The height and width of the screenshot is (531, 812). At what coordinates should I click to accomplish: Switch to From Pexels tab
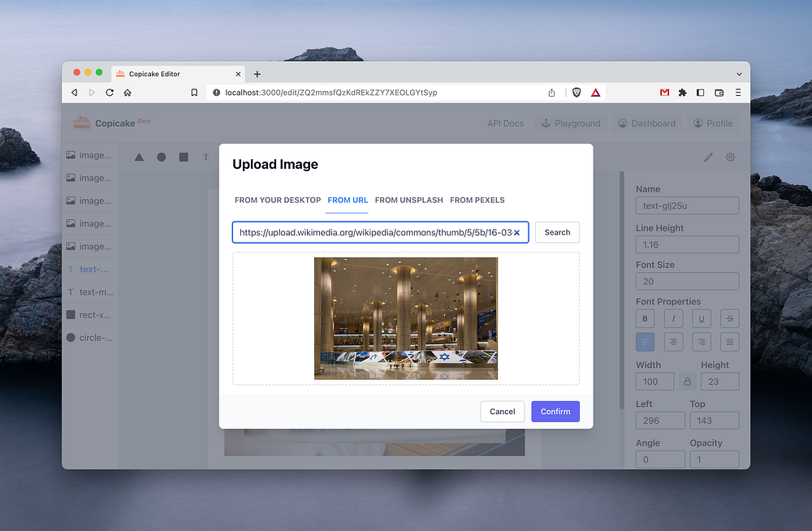(477, 200)
